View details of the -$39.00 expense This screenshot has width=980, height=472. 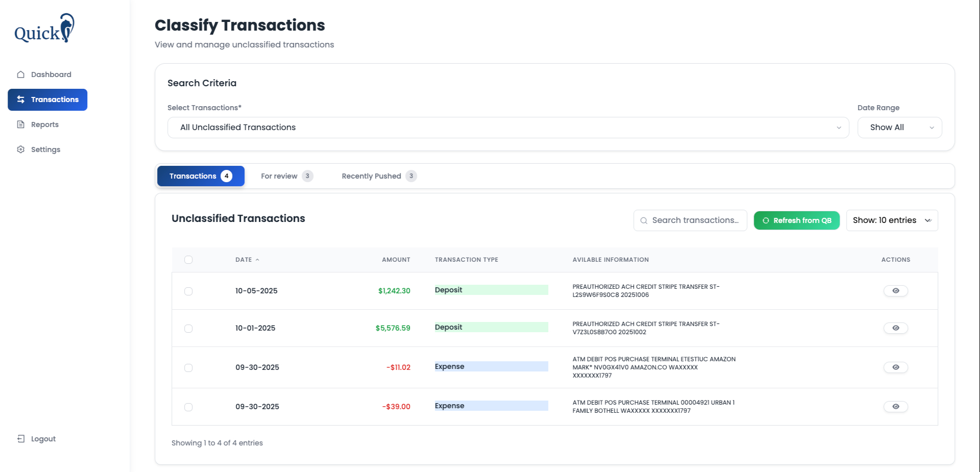[895, 407]
